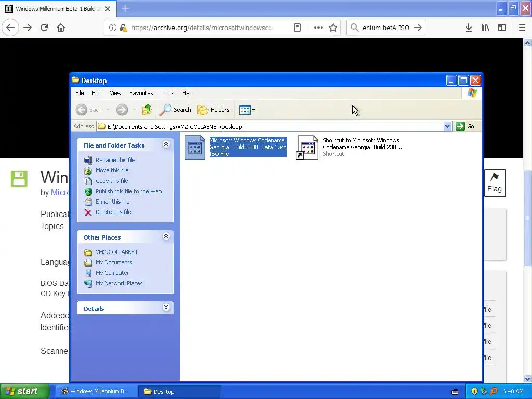Collapse the File and Folder Tasks panel
Screen dimensions: 532x399
pos(166,144)
